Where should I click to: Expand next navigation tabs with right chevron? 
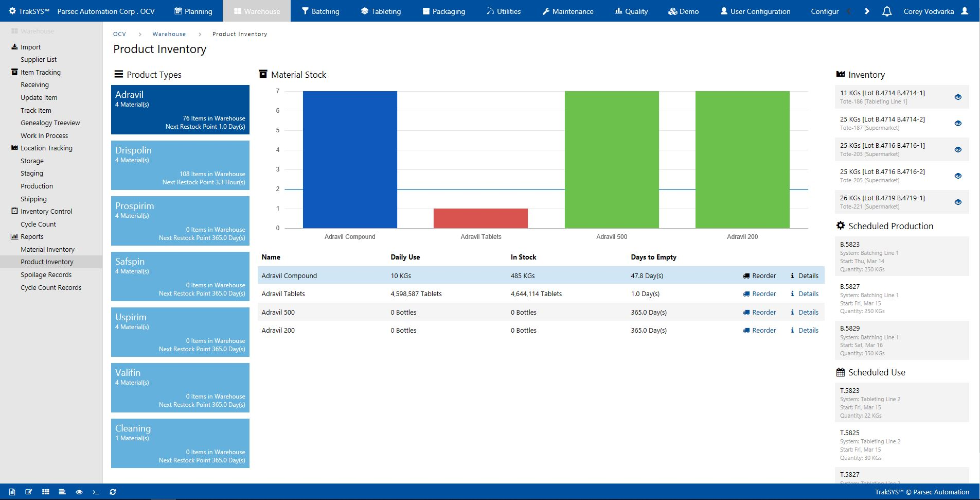point(867,11)
